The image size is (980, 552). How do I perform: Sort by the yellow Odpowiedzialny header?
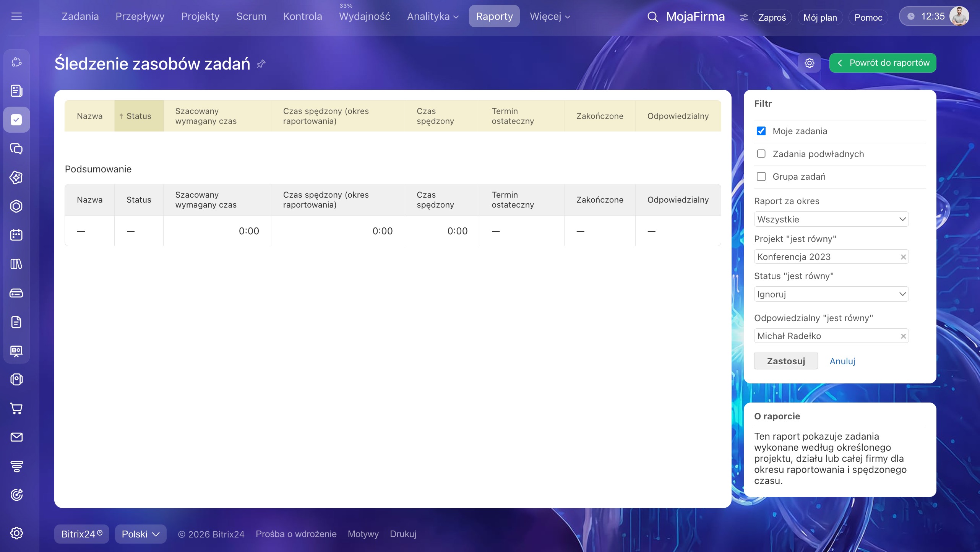pos(678,116)
